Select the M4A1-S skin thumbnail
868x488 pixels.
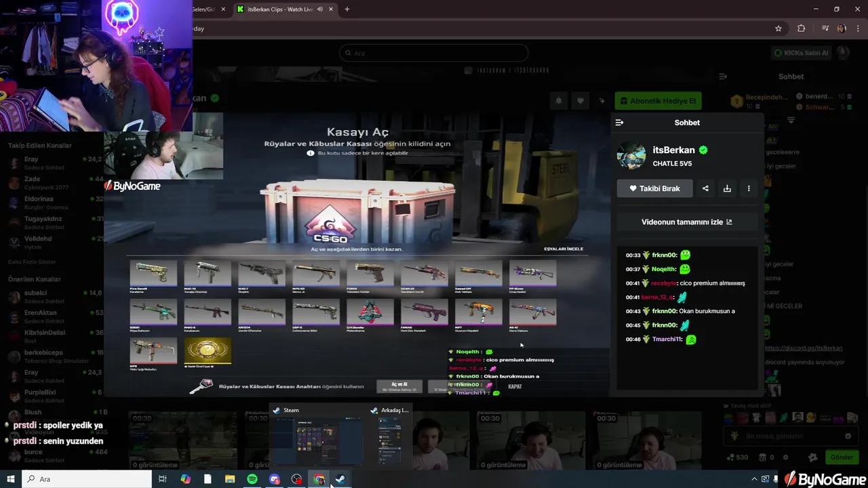208,314
